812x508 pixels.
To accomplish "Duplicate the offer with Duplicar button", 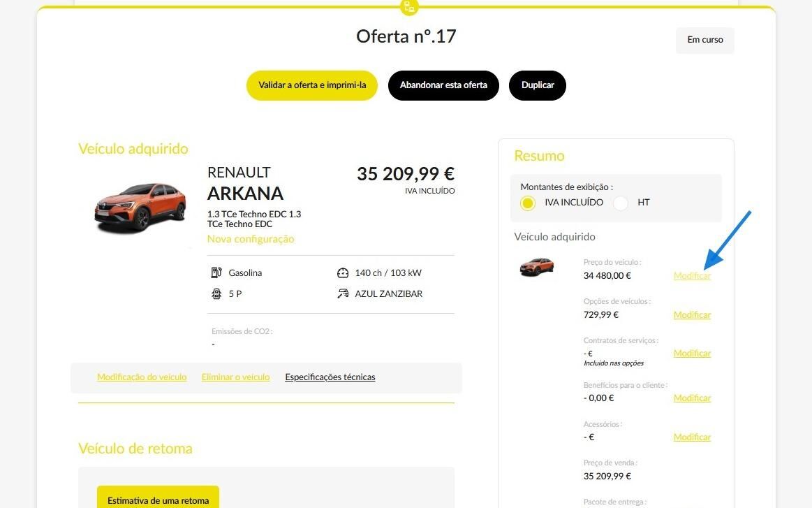I will pos(538,85).
